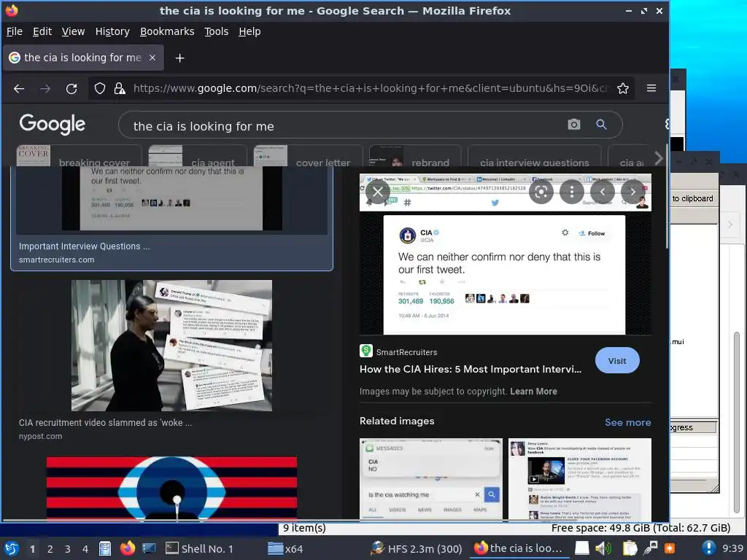Screen dimensions: 747x560
Task: Select the 'the cia is looking for me' tab
Action: [83, 58]
